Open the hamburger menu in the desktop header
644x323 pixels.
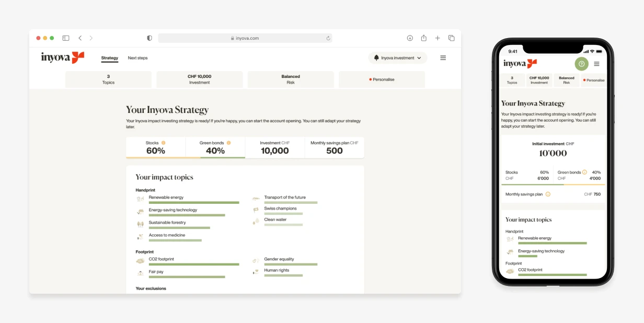point(443,57)
